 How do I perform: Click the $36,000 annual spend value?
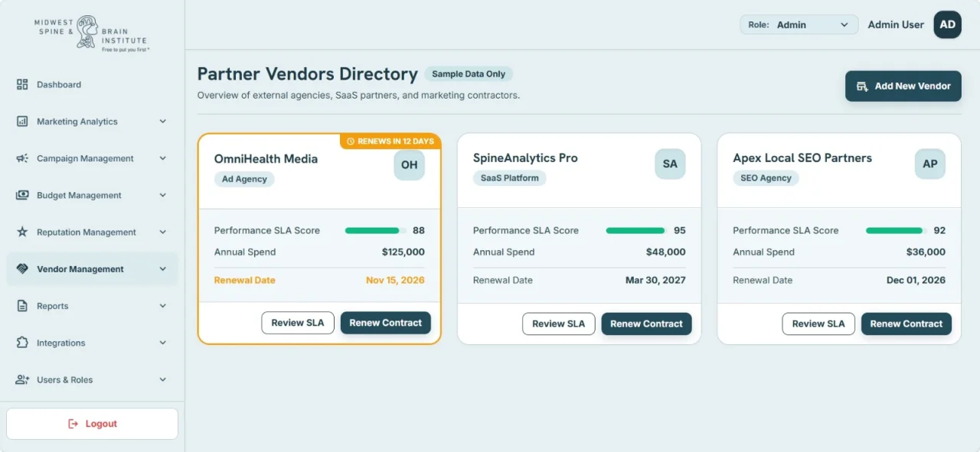[x=926, y=252]
